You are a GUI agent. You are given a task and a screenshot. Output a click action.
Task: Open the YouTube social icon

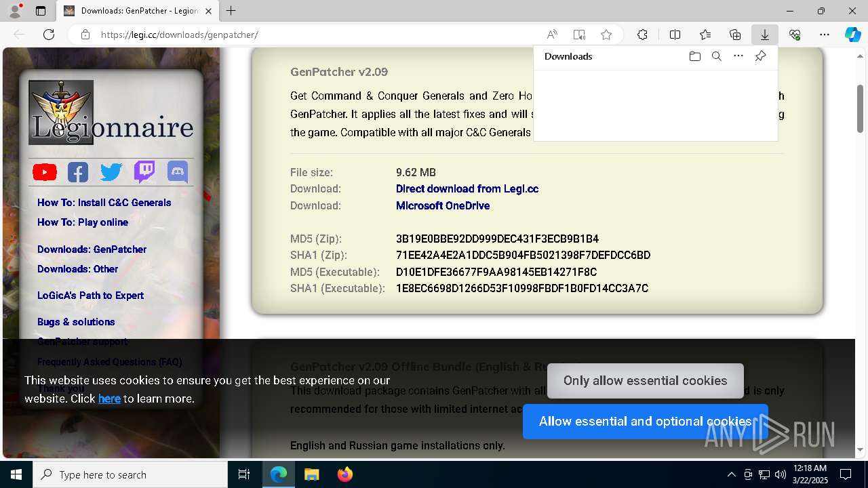coord(45,172)
